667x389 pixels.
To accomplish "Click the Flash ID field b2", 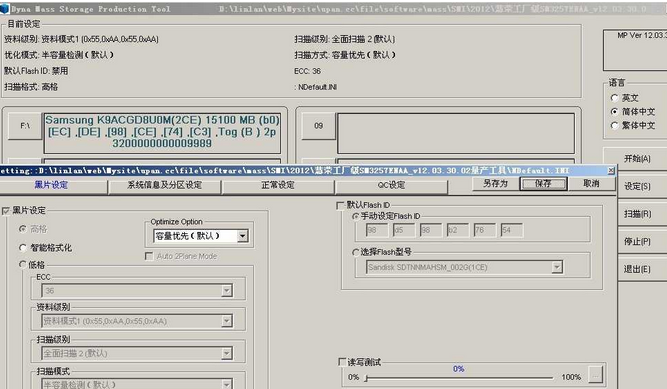I will click(458, 230).
